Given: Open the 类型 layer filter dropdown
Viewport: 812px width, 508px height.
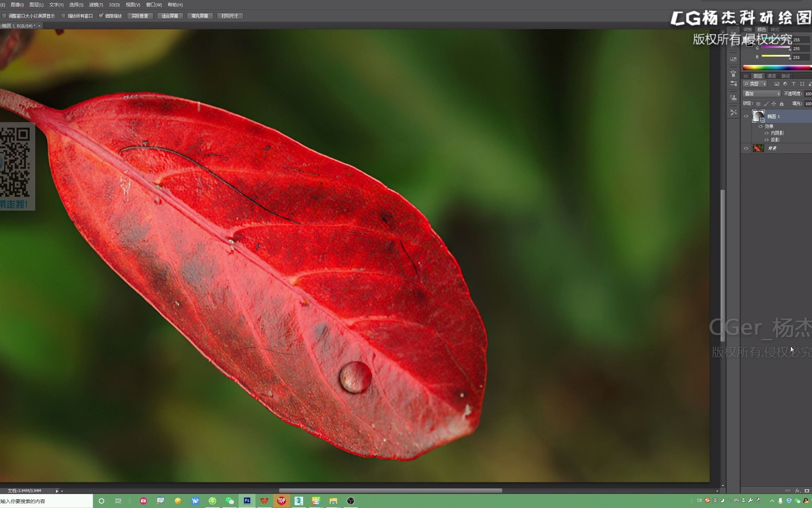Looking at the screenshot, I should [755, 84].
